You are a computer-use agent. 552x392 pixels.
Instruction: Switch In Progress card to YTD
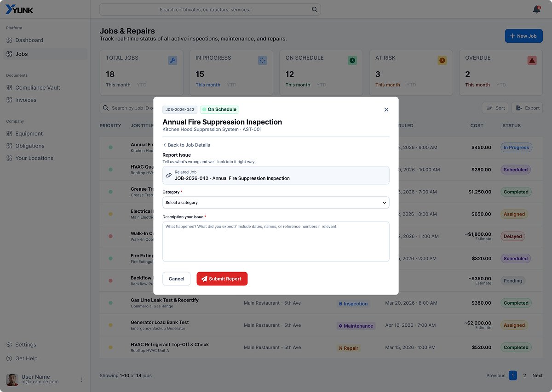point(231,85)
